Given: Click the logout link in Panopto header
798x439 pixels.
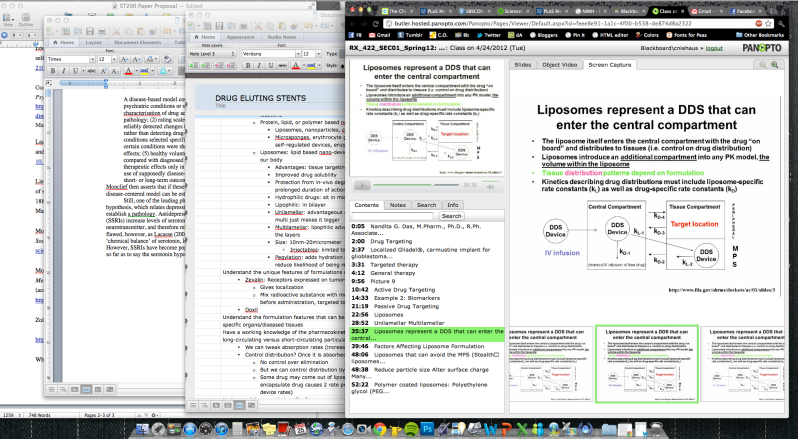Looking at the screenshot, I should pyautogui.click(x=714, y=48).
